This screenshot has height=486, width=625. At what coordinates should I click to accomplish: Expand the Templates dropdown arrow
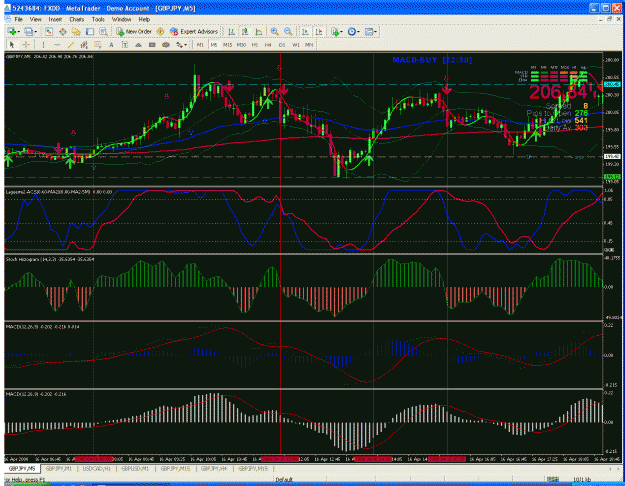tap(375, 32)
